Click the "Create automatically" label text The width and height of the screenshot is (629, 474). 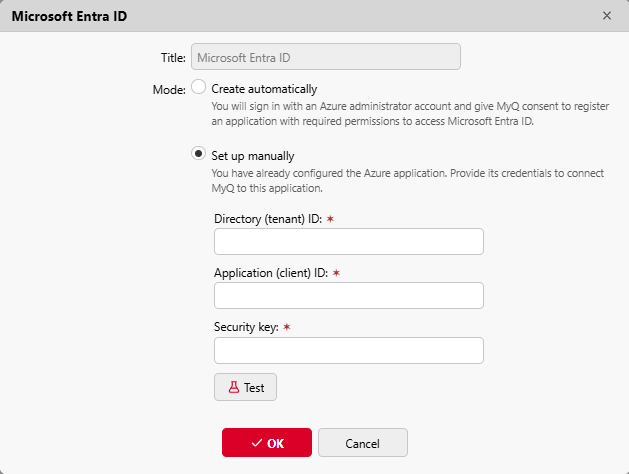pyautogui.click(x=264, y=89)
